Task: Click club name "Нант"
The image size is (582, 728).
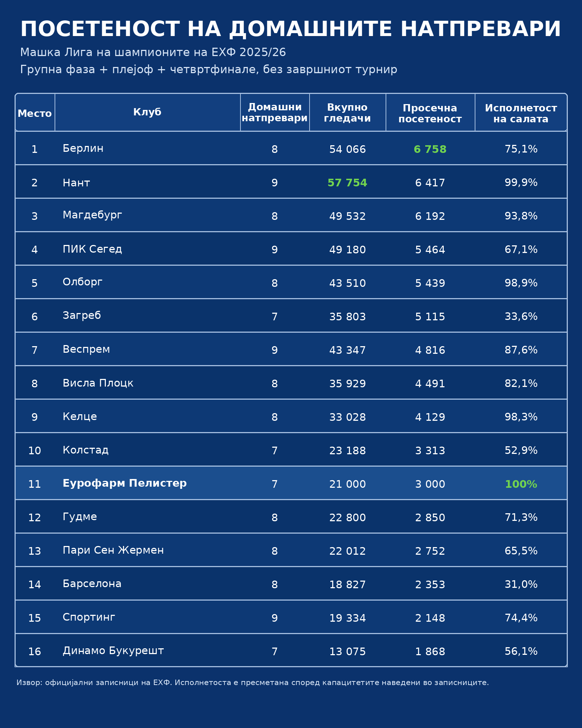Action: tap(76, 183)
